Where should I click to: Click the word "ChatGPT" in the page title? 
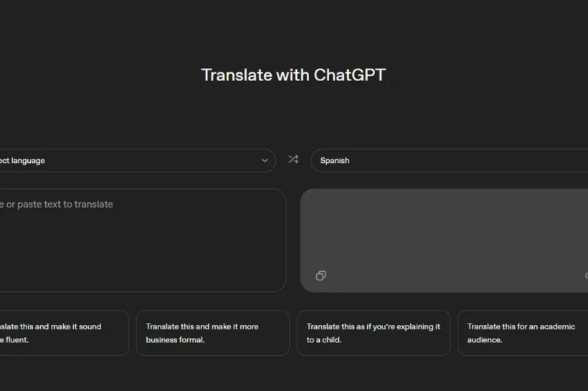click(x=351, y=75)
